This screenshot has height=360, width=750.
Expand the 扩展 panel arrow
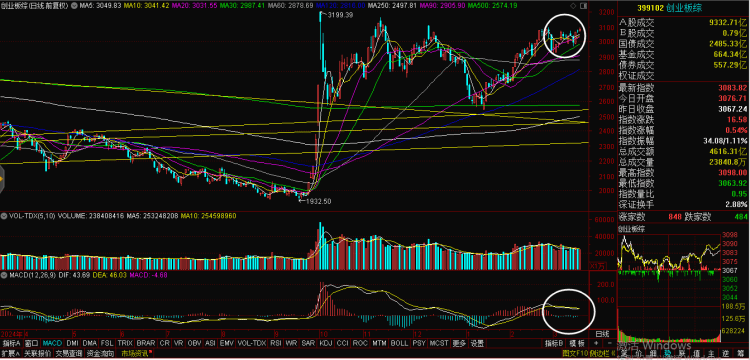point(11,354)
